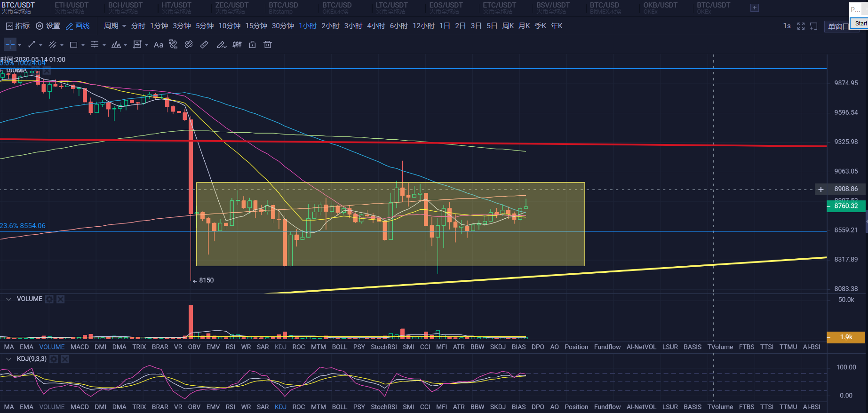Select the 4小时 timeframe

tap(376, 26)
